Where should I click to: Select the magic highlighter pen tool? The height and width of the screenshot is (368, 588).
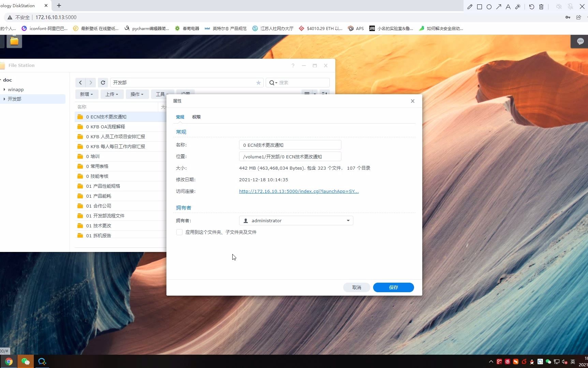point(518,7)
